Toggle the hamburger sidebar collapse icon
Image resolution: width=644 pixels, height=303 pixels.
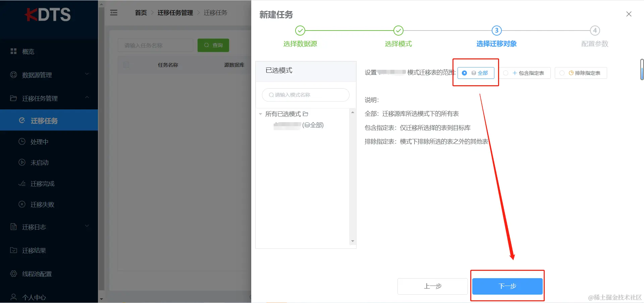tap(114, 13)
